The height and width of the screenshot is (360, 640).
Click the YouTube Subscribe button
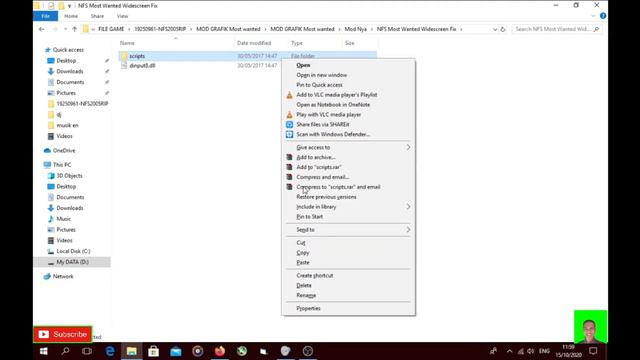pyautogui.click(x=63, y=335)
